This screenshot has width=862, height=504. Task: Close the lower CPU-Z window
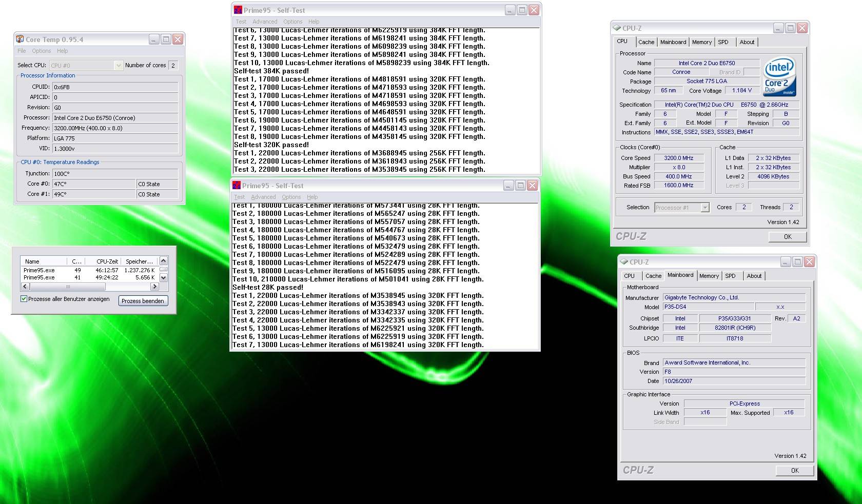(x=809, y=261)
